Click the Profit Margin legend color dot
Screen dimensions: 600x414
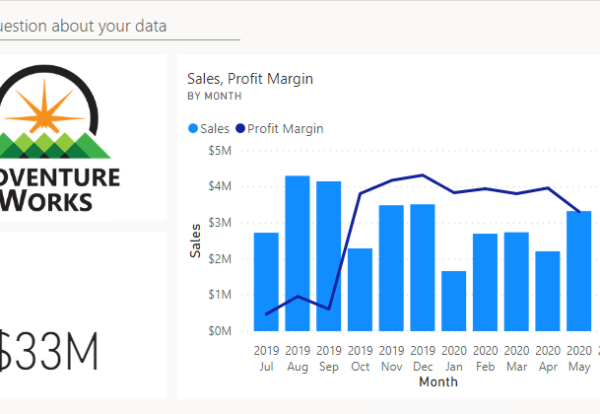240,129
